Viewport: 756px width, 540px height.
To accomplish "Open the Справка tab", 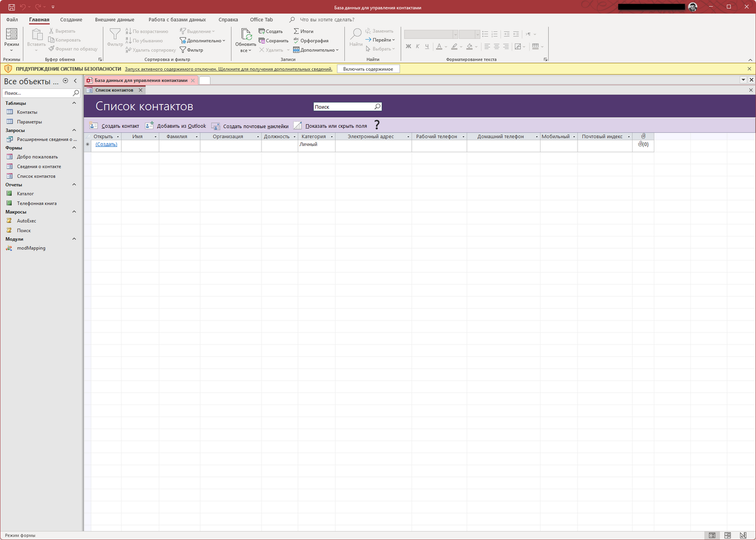I will (x=228, y=20).
